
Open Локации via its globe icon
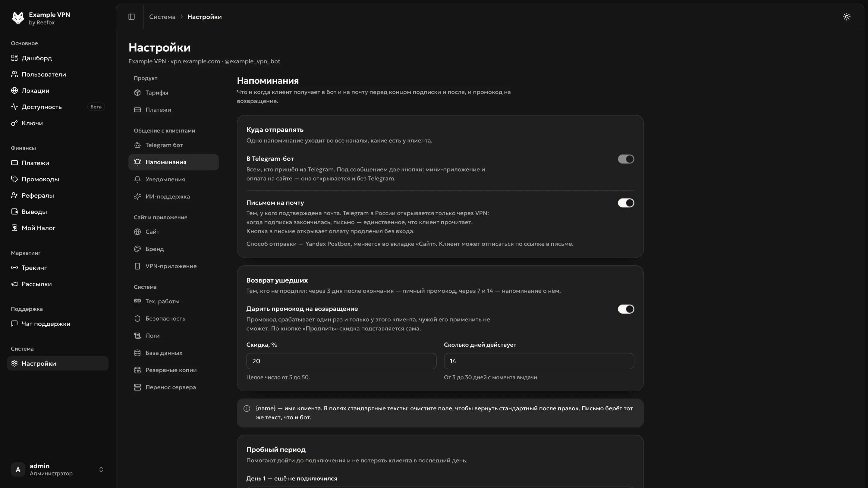click(x=14, y=90)
